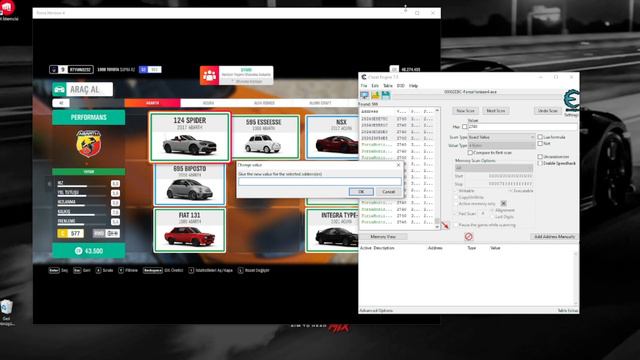Click Advanced Options at Cheat Engine bottom
This screenshot has width=640, height=360.
[376, 311]
